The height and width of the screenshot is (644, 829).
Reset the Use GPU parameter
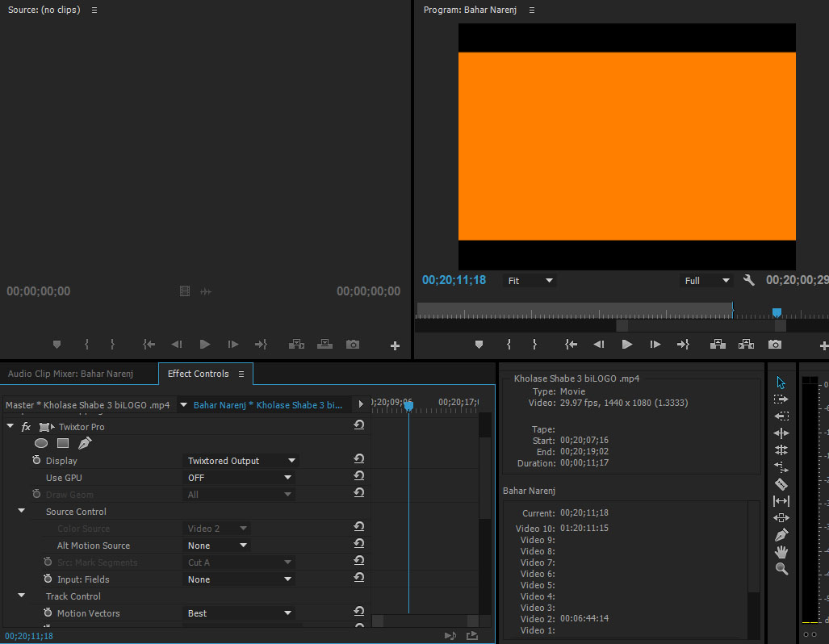[x=359, y=476]
